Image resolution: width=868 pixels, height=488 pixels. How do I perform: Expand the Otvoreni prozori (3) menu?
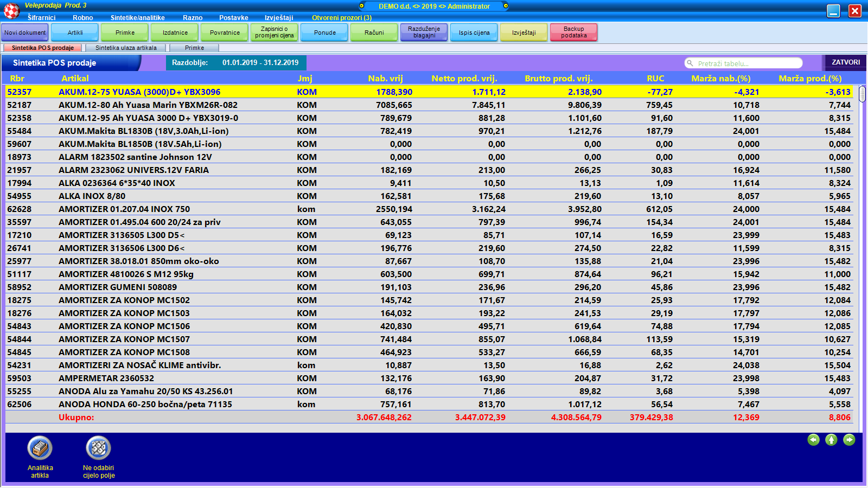(x=341, y=18)
